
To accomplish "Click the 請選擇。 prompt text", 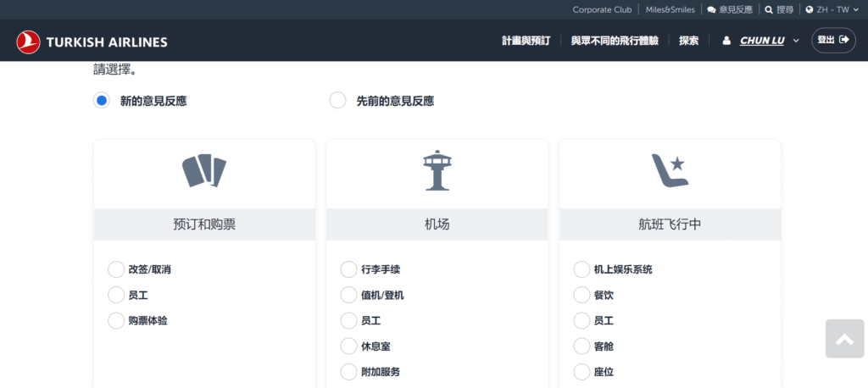I will click(114, 70).
